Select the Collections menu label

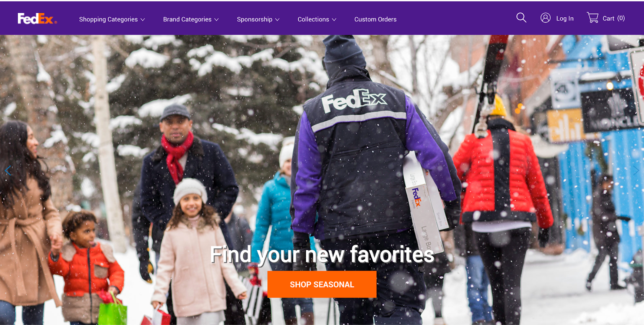tap(313, 19)
